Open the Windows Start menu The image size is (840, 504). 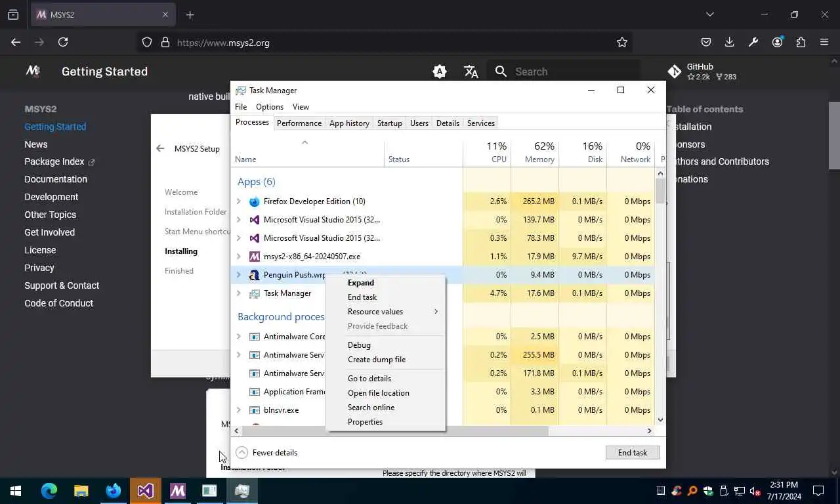(x=16, y=490)
